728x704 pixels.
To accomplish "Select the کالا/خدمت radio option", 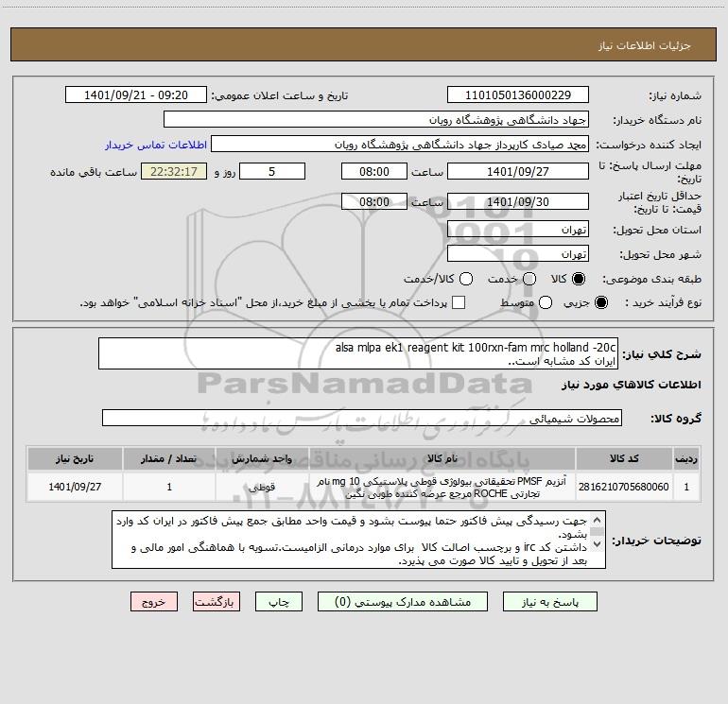I will 466,279.
